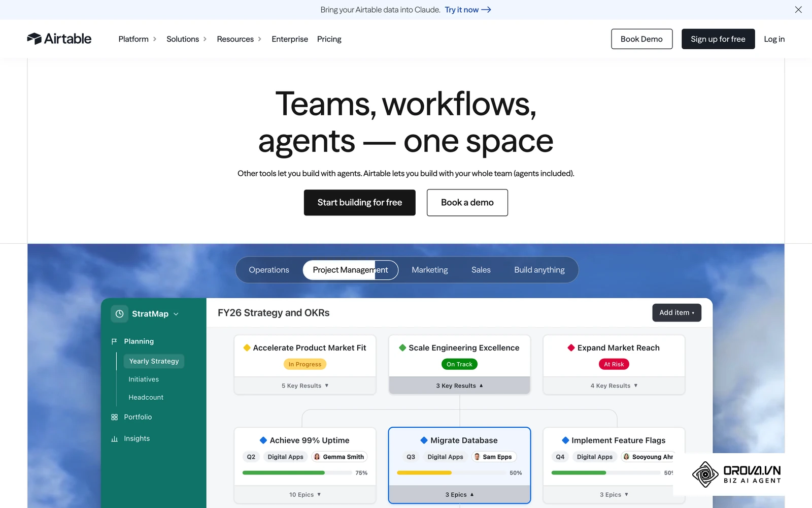The width and height of the screenshot is (812, 508).
Task: Expand 4 Key Results
Action: [x=614, y=386]
